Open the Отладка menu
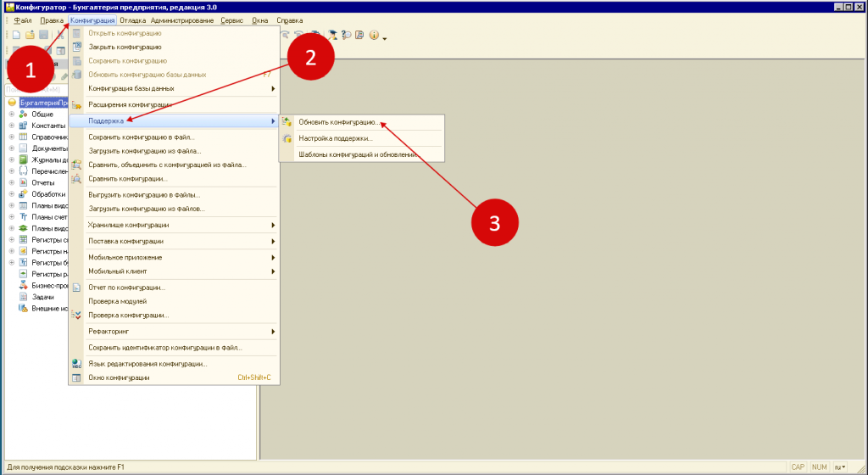 (x=133, y=20)
